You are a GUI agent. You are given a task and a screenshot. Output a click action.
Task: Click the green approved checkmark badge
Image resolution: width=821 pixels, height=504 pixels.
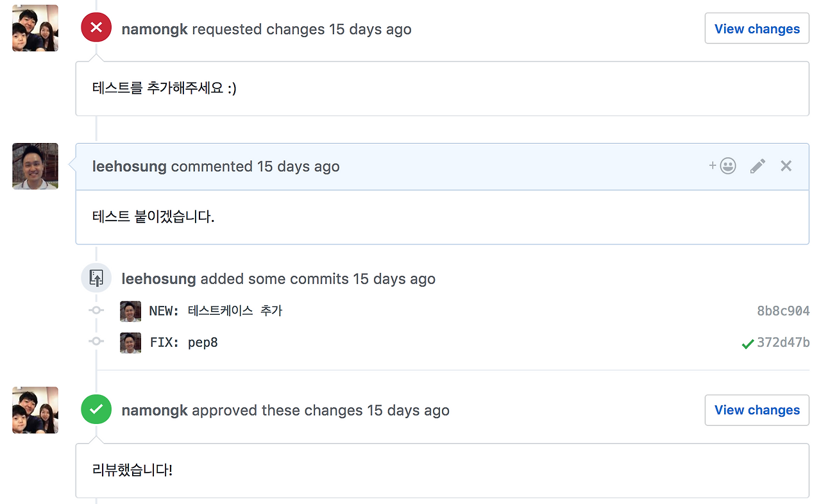click(96, 409)
